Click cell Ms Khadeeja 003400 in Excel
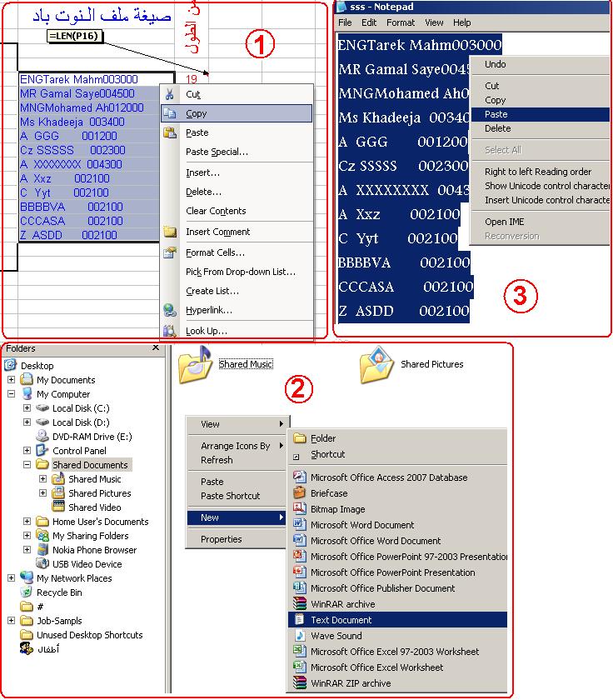Screen dimensions: 613x700 pos(89,122)
